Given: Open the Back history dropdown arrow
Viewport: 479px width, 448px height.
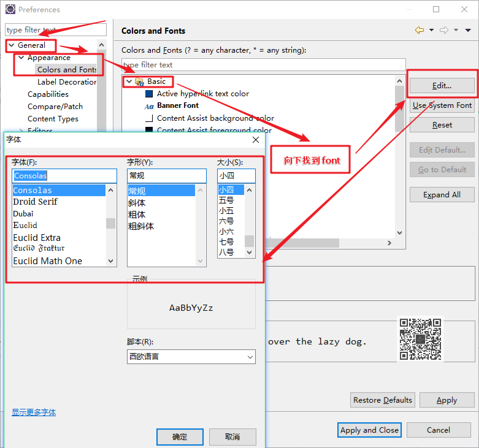Looking at the screenshot, I should (431, 30).
